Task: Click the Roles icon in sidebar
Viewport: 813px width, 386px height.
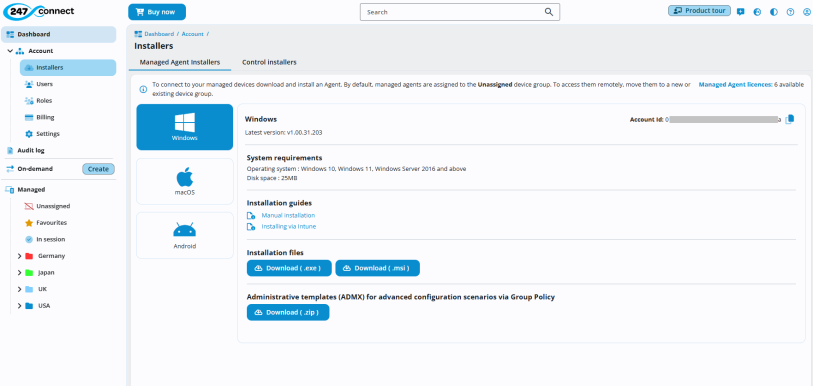Action: pyautogui.click(x=29, y=101)
